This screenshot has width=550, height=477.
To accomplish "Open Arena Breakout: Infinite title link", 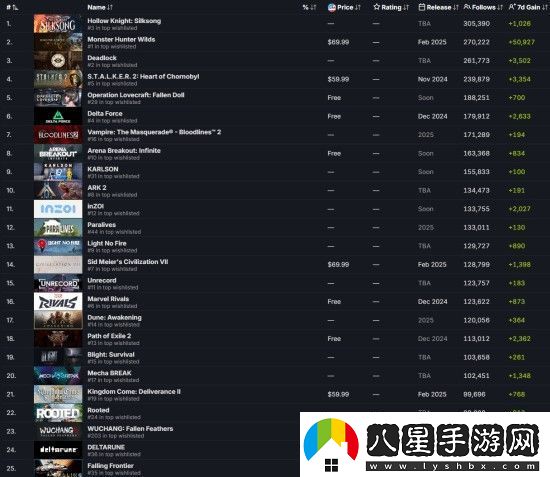I will (x=124, y=150).
